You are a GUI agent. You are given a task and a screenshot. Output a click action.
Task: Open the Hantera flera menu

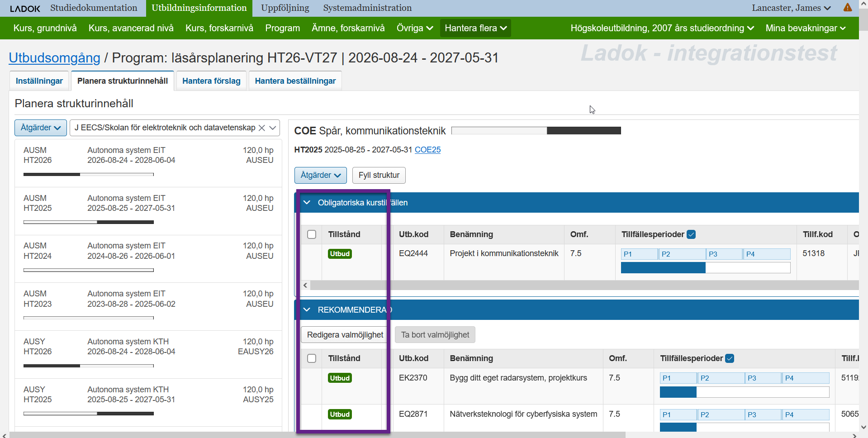(475, 28)
